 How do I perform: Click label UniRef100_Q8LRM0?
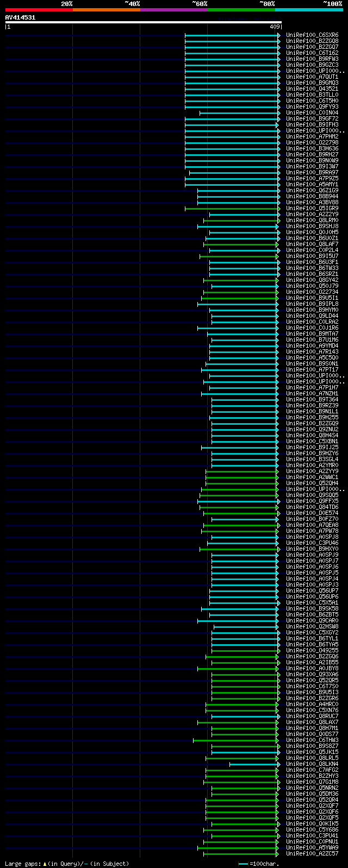tap(312, 221)
